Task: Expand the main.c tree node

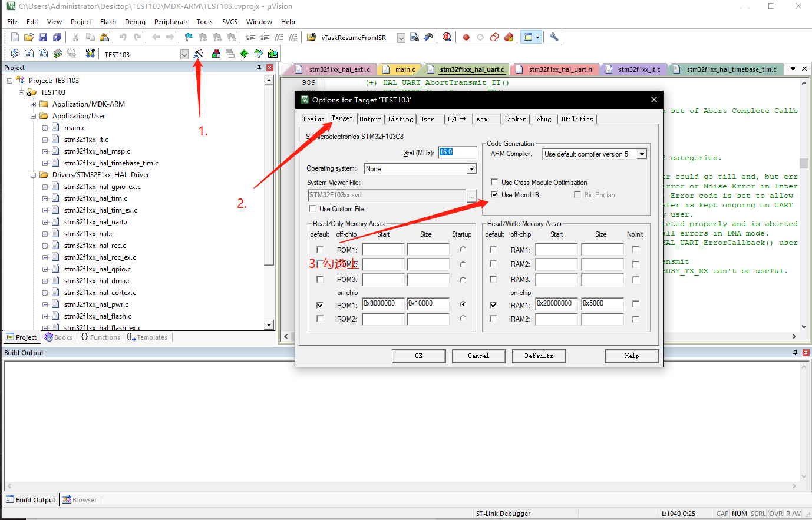Action: click(x=45, y=128)
